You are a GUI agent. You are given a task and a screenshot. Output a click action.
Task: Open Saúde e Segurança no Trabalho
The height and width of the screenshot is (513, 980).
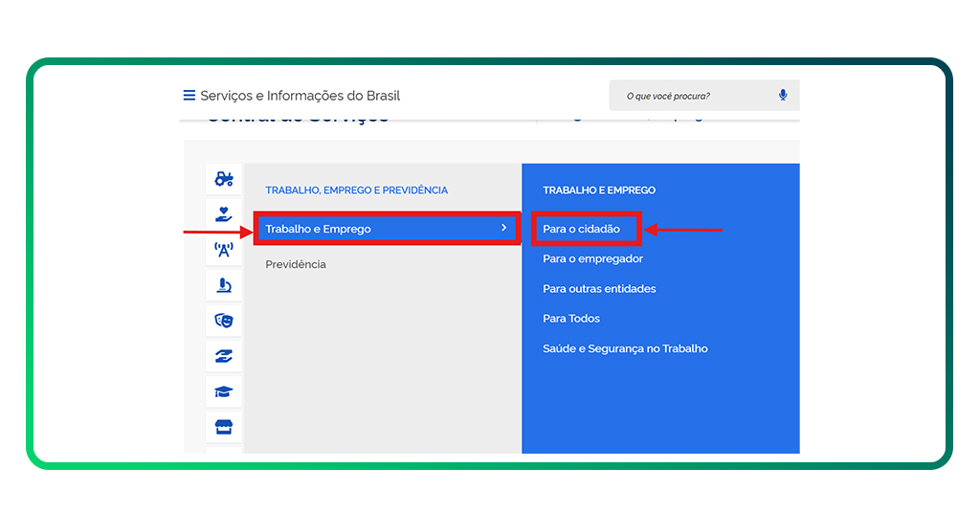click(x=625, y=348)
